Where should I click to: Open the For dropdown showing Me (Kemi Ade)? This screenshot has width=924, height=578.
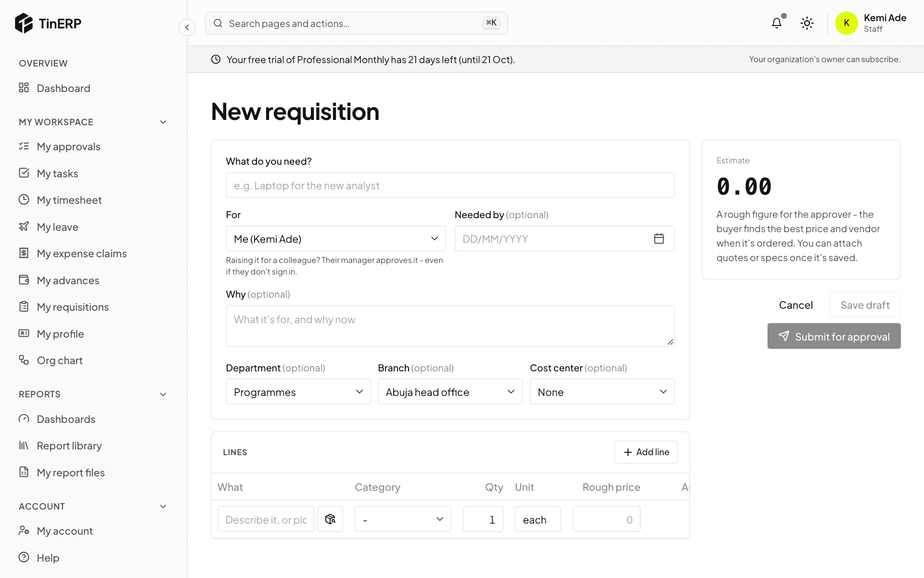[336, 238]
